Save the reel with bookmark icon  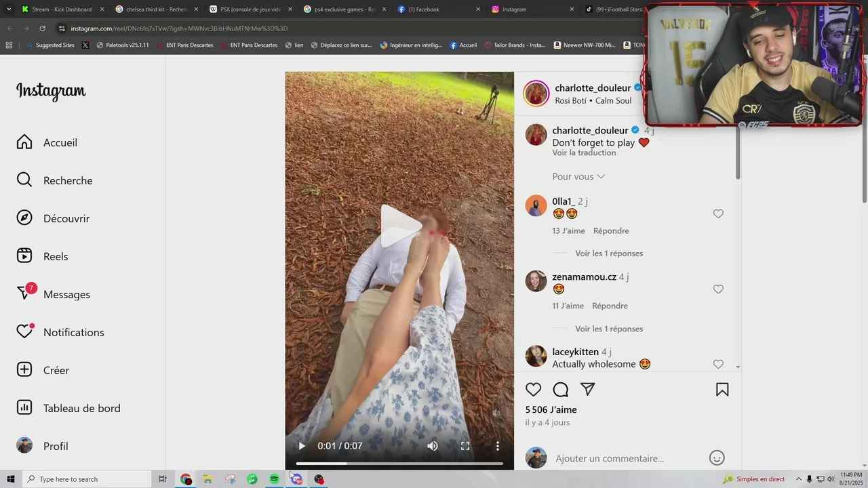click(722, 390)
